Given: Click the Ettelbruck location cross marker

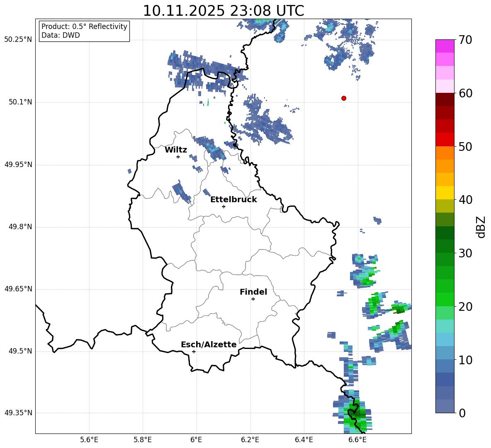Looking at the screenshot, I should coord(224,206).
